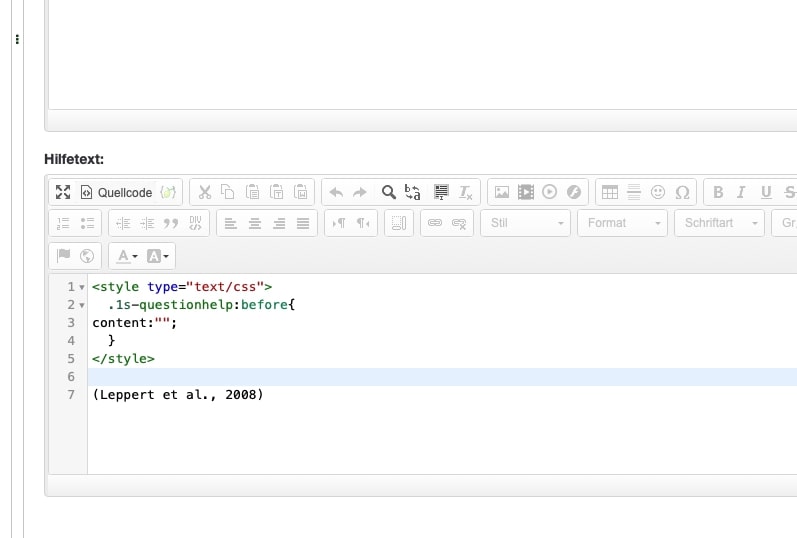Expand the Schriftart font dropdown
Image resolution: width=797 pixels, height=538 pixels.
click(719, 223)
